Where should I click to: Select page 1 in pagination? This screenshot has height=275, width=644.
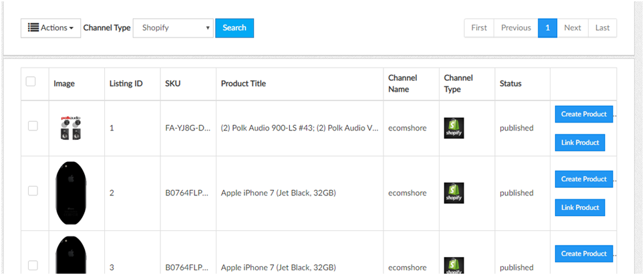[548, 28]
